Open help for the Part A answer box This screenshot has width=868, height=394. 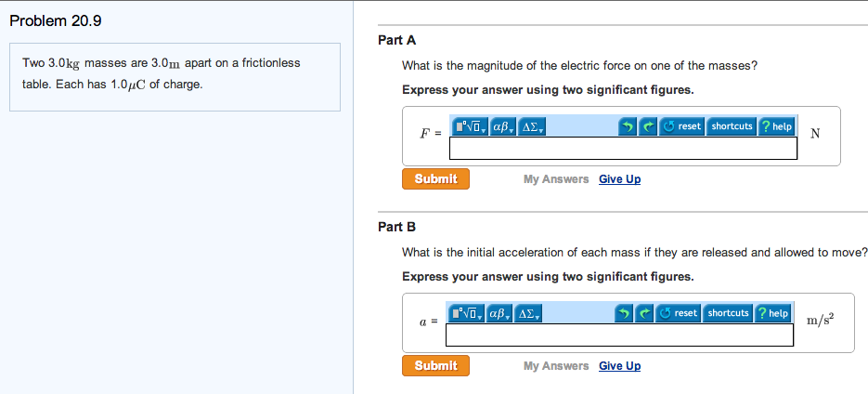(777, 126)
